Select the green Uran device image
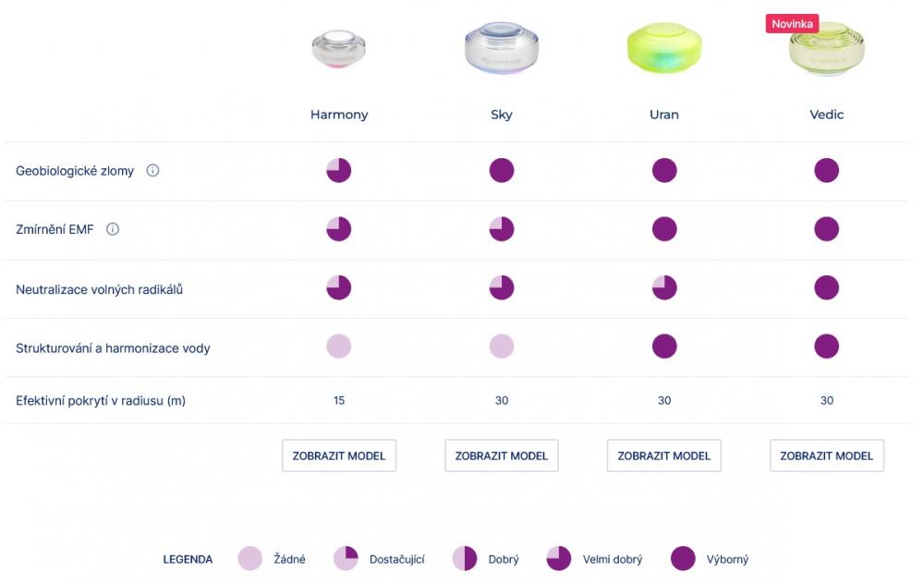The height and width of the screenshot is (584, 924). pos(664,48)
